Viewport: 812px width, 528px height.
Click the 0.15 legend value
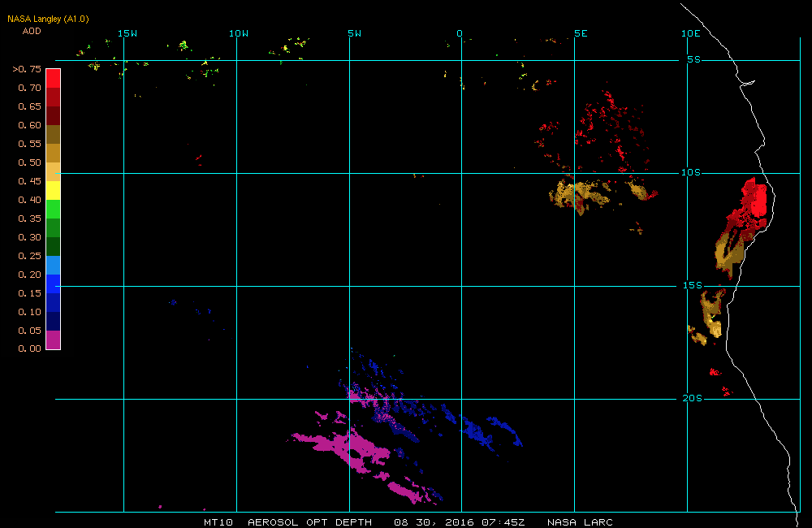tap(29, 293)
